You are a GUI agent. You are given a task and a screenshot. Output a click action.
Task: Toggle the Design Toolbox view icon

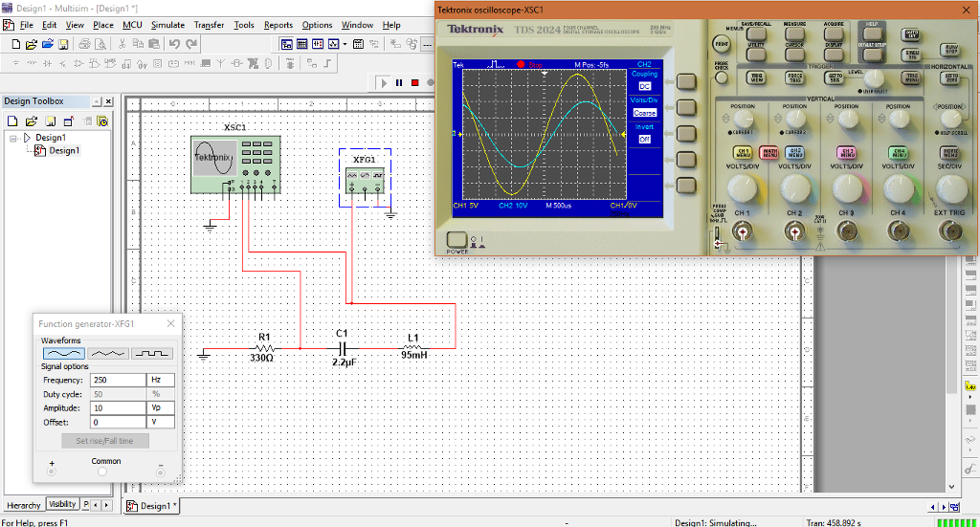286,44
